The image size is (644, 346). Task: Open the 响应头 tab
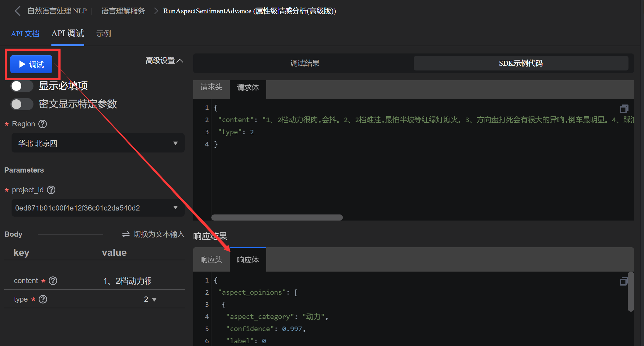click(x=211, y=260)
